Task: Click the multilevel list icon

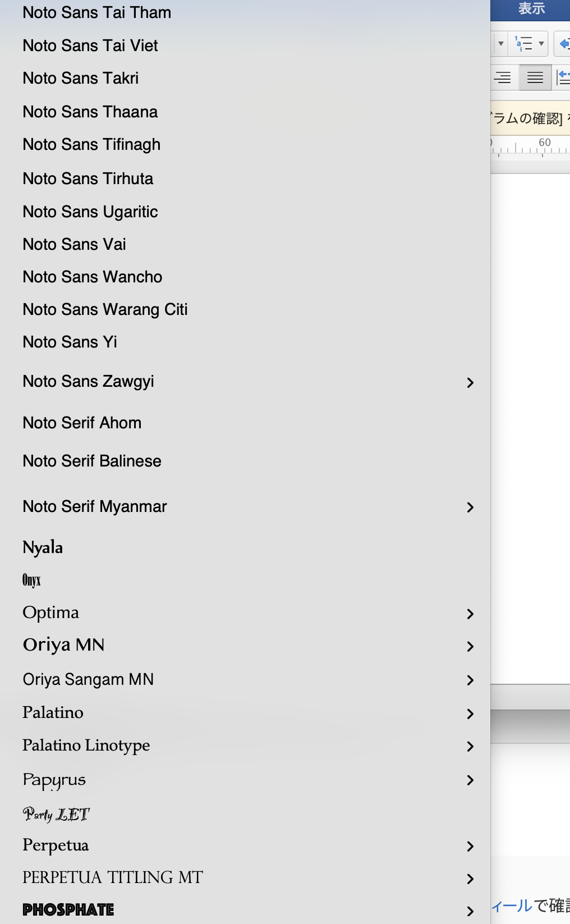Action: tap(523, 44)
